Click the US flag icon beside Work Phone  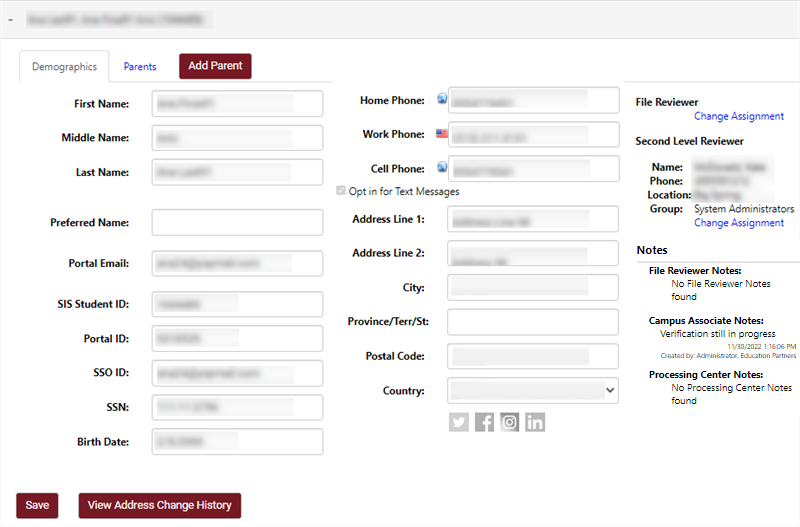442,134
